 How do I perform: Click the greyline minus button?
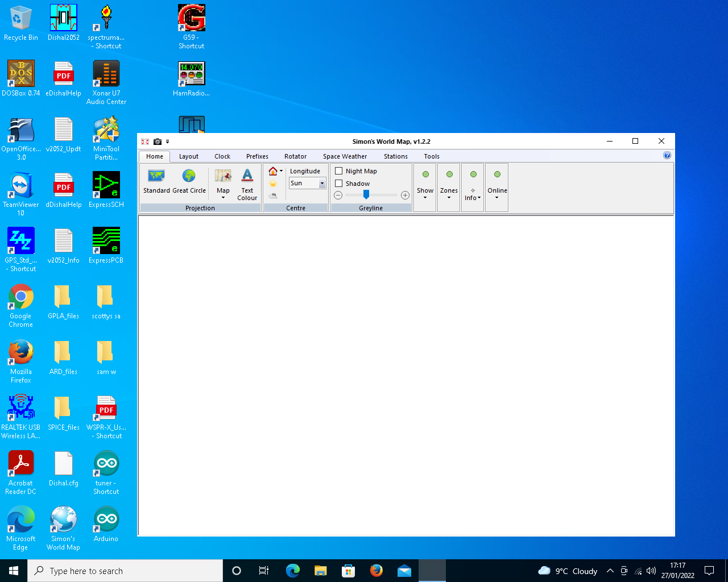(x=338, y=196)
